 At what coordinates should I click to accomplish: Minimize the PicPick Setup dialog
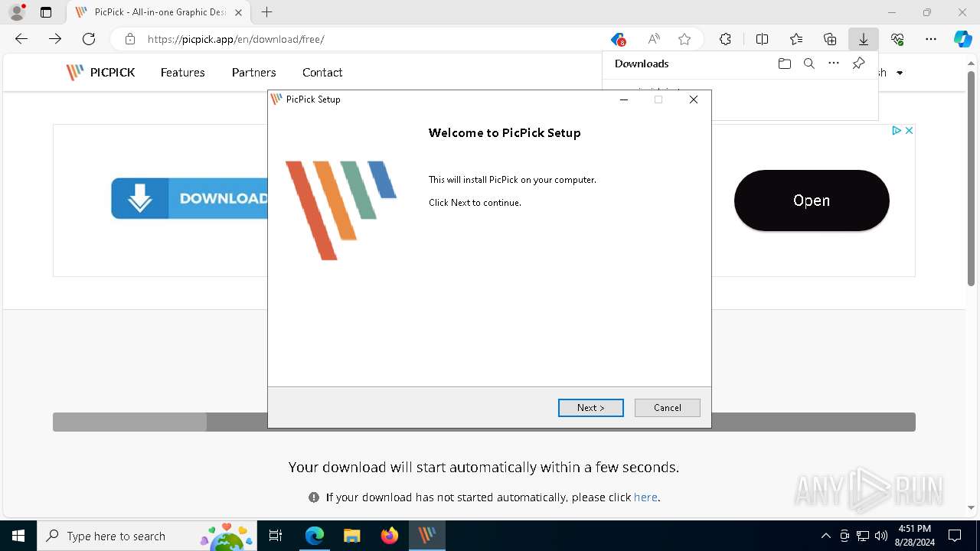[624, 99]
